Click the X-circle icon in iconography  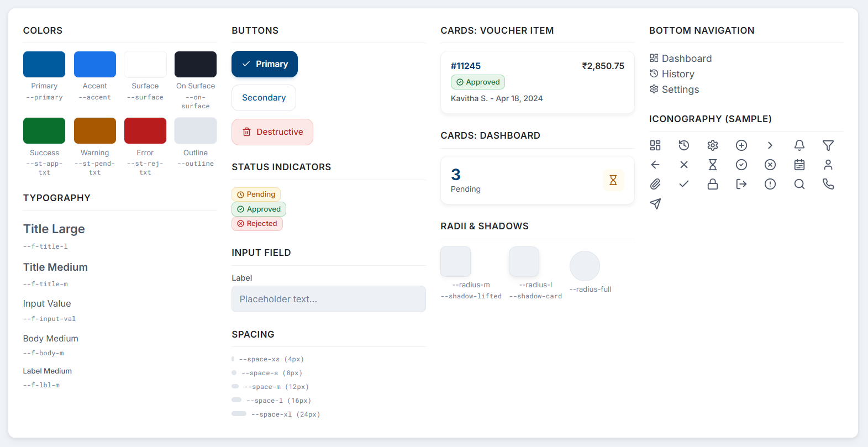click(770, 165)
